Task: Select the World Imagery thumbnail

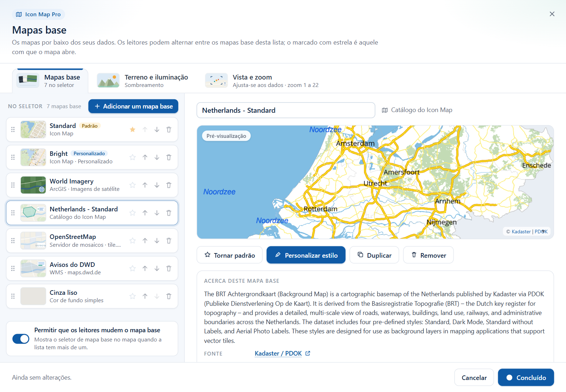Action: pos(33,185)
